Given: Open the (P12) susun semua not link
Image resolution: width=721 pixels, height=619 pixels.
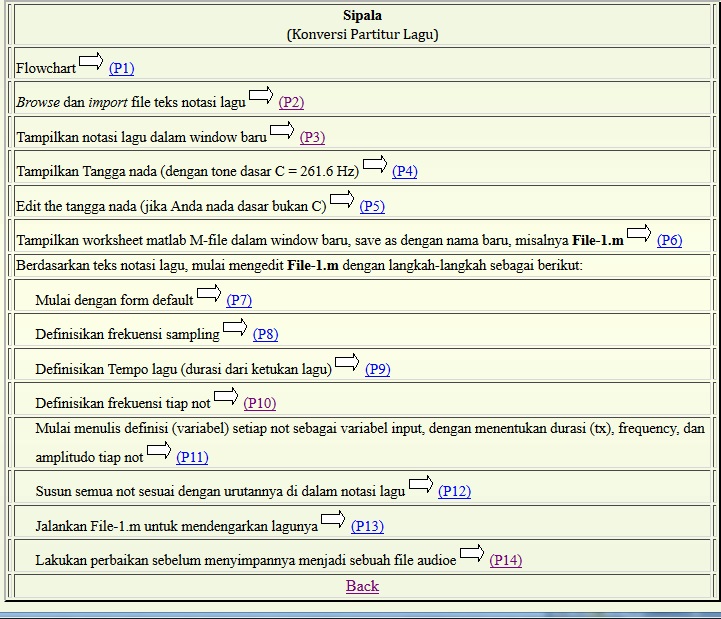Looking at the screenshot, I should tap(454, 491).
